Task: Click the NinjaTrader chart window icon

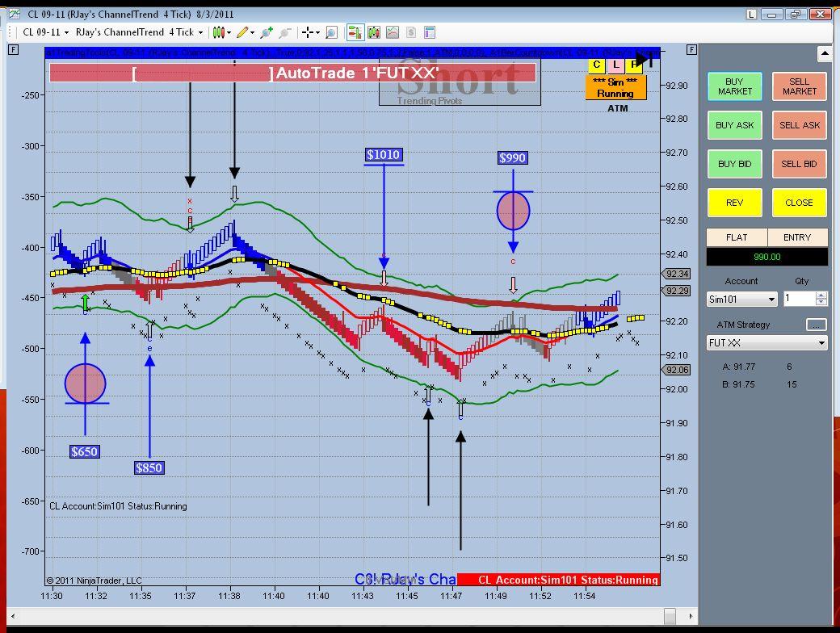Action: point(14,14)
